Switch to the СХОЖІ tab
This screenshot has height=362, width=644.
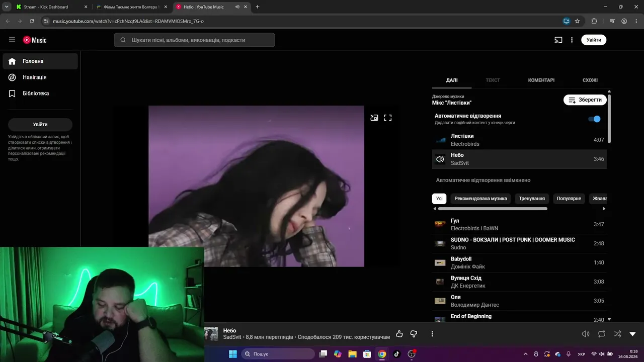pos(590,80)
